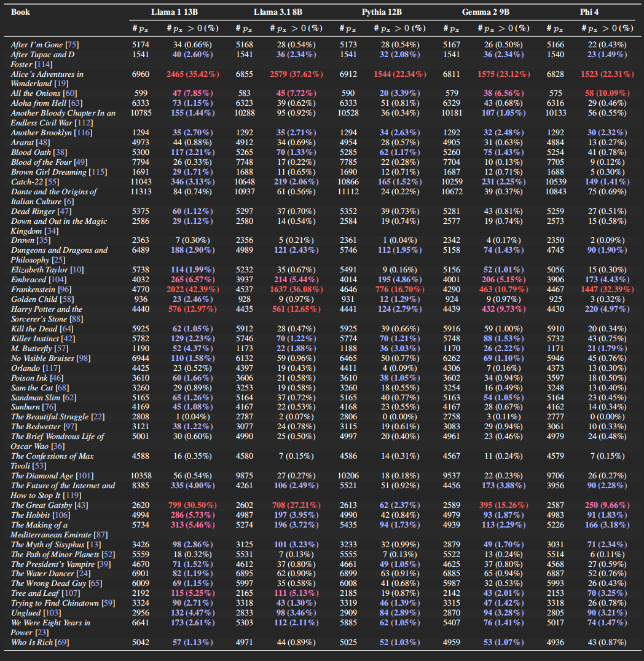Open citation [53] after Tivoli
The width and height of the screenshot is (644, 661).
tap(39, 466)
